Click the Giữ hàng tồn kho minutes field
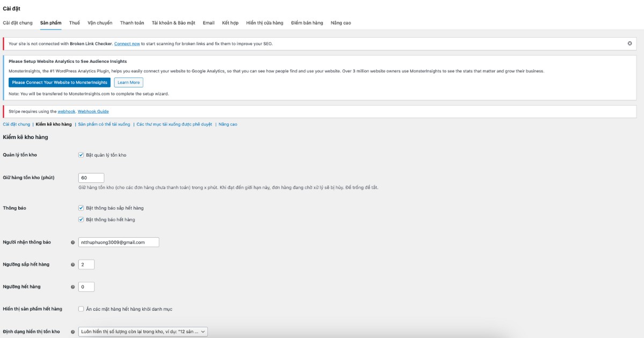This screenshot has width=644, height=338. 91,178
